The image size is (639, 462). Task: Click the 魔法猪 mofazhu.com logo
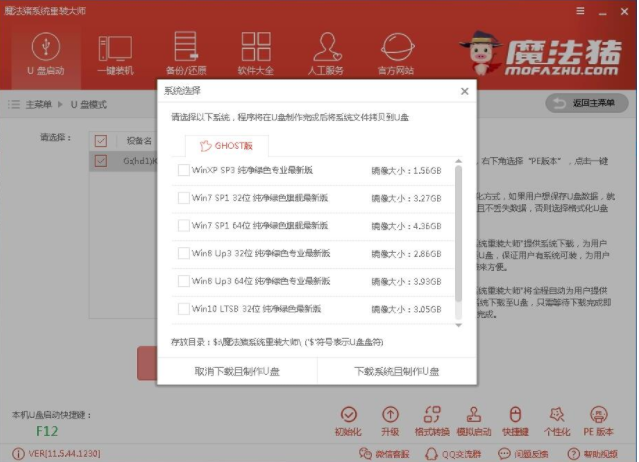click(x=541, y=53)
